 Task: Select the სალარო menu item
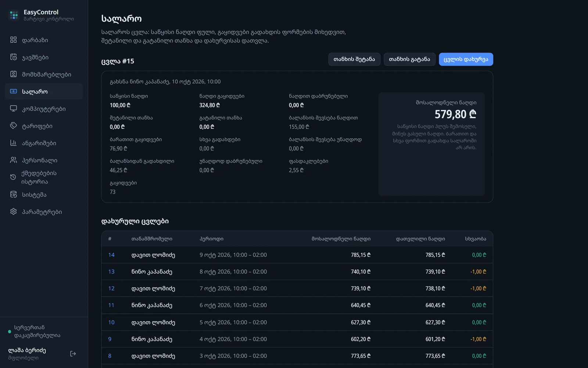pyautogui.click(x=44, y=91)
